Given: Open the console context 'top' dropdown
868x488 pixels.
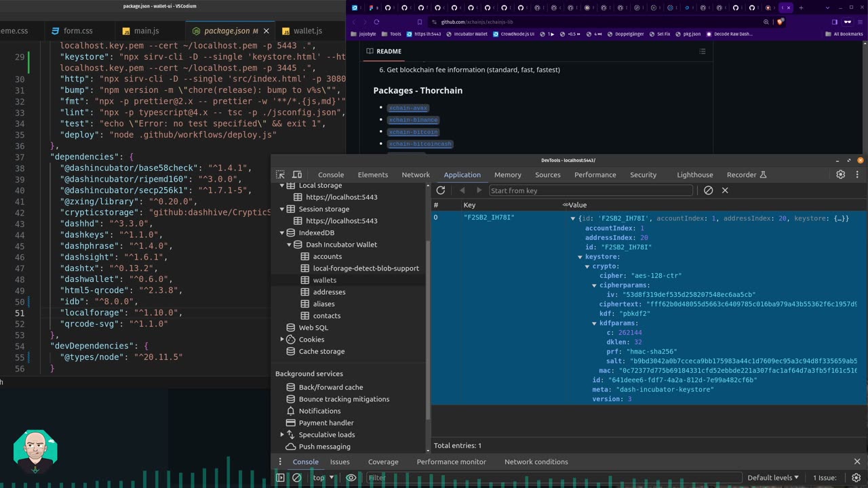Looking at the screenshot, I should [323, 478].
